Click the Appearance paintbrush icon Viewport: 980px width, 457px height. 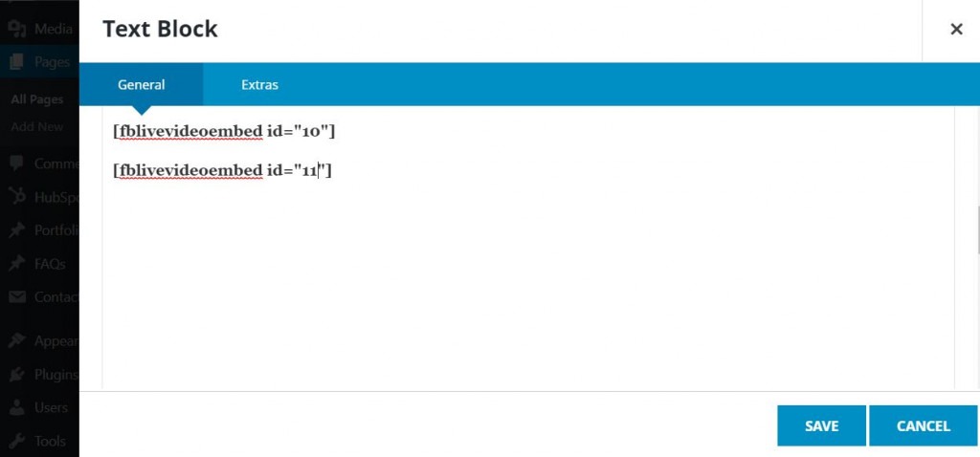(17, 341)
